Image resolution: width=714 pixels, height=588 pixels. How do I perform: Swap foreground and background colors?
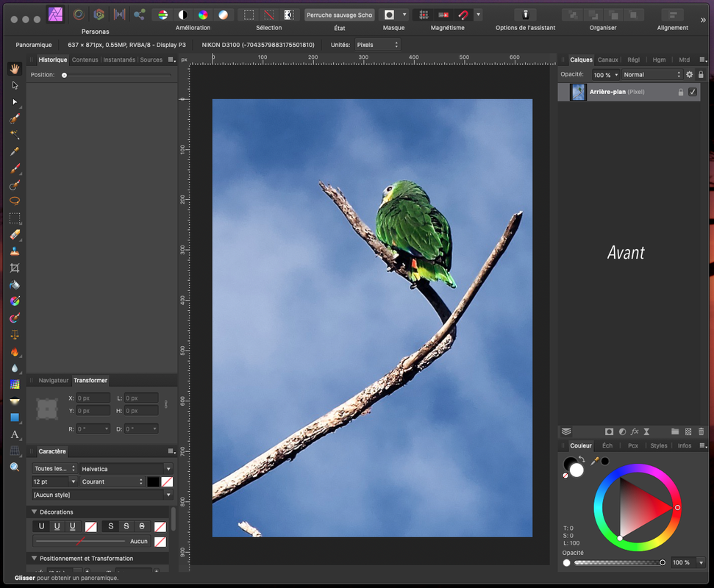582,459
